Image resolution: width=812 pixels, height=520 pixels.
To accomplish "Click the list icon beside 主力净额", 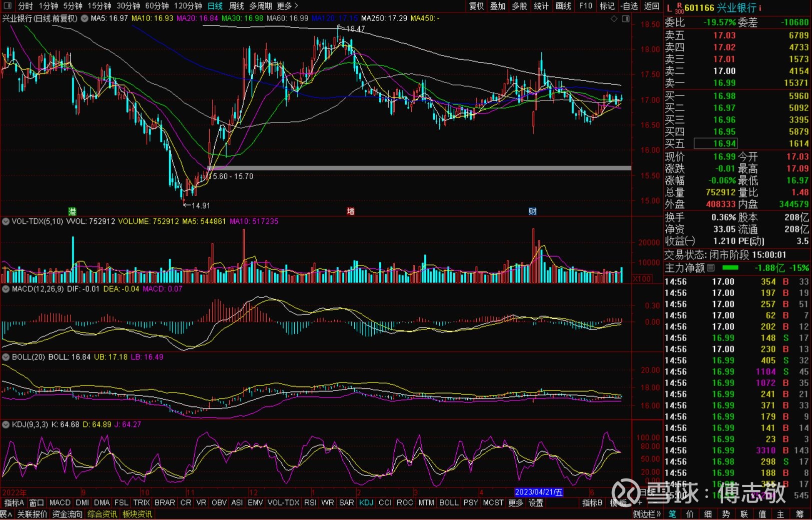I will 710,268.
